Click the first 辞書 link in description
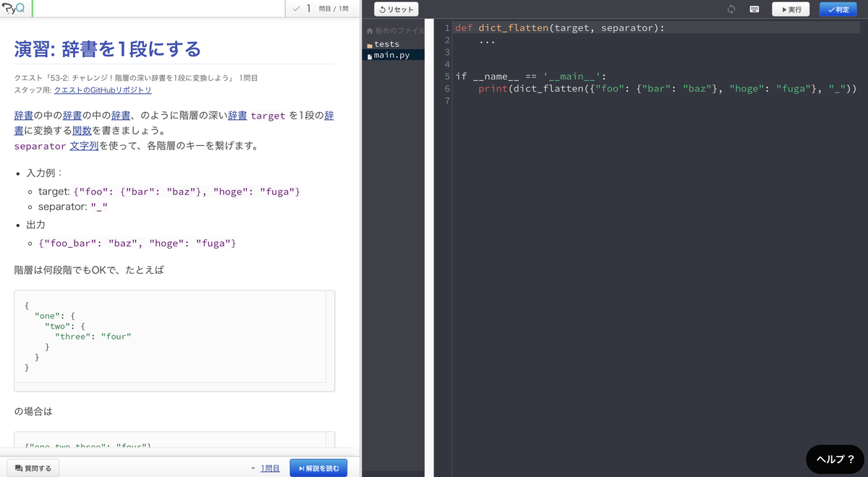 pyautogui.click(x=24, y=116)
